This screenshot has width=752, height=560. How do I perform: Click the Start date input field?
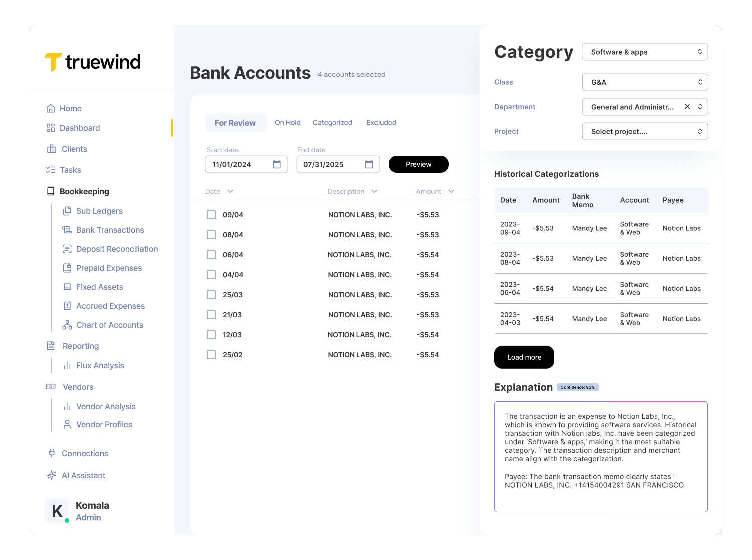pos(246,164)
